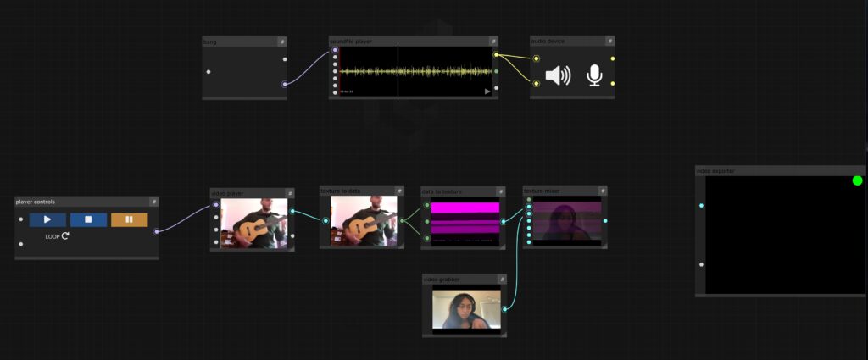Open the bang node's header menu icon
This screenshot has height=360, width=868.
[x=281, y=42]
